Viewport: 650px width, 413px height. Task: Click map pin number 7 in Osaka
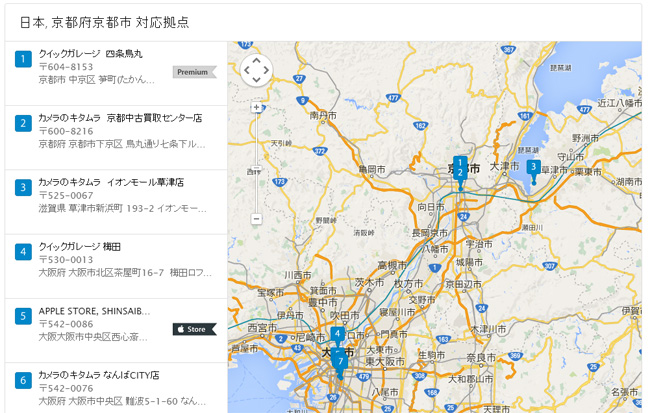click(340, 363)
